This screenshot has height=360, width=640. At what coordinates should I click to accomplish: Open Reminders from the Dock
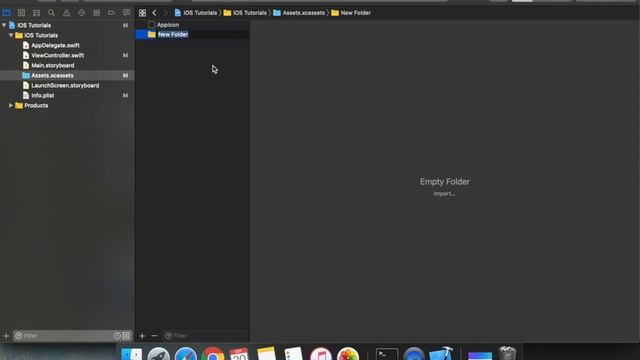click(293, 353)
